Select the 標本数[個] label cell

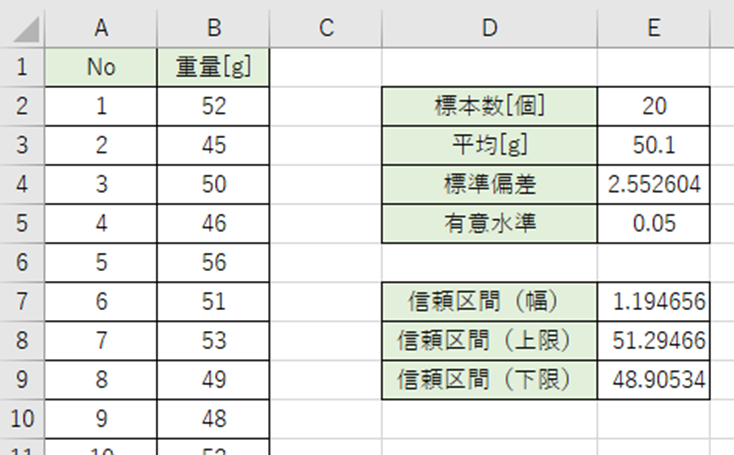point(489,107)
